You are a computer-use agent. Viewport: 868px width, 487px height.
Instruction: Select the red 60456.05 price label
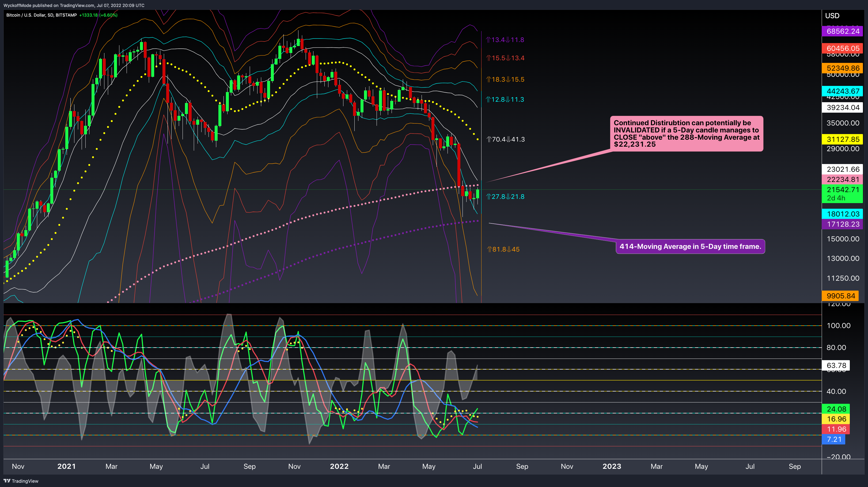pyautogui.click(x=843, y=48)
